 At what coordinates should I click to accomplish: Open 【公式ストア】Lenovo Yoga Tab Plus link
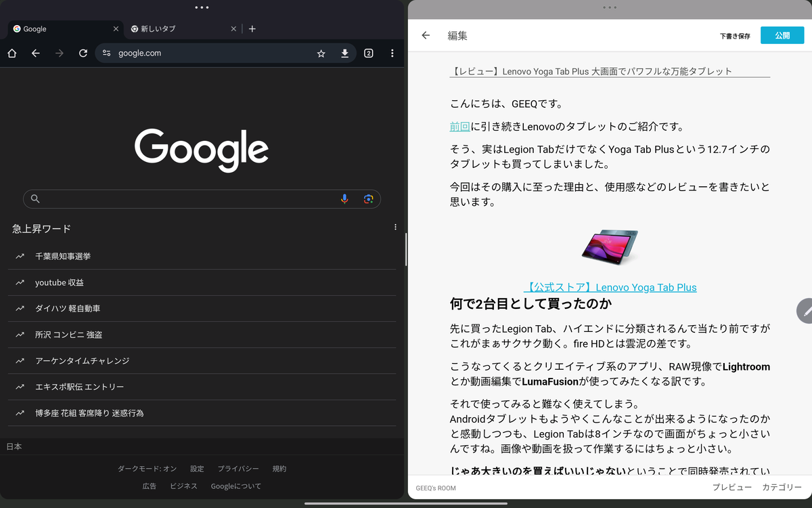click(x=610, y=287)
